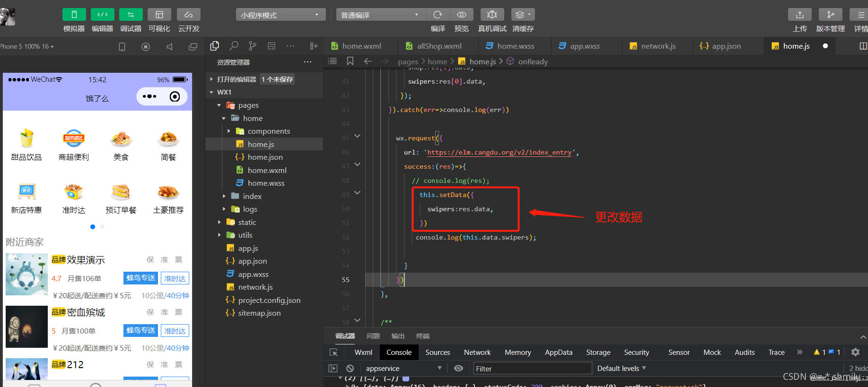The image size is (868, 387).
Task: Switch to the 终端 terminal tab
Action: click(423, 336)
